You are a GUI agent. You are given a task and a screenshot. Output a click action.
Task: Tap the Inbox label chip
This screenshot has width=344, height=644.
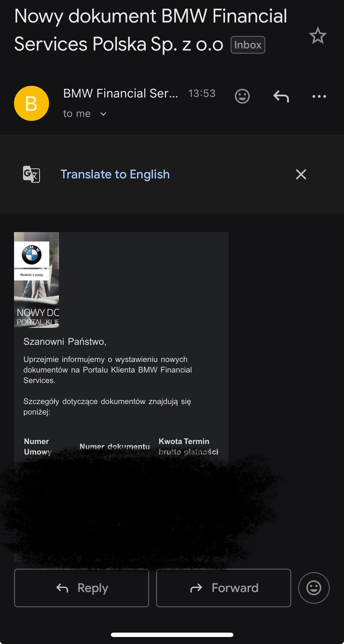pyautogui.click(x=248, y=45)
